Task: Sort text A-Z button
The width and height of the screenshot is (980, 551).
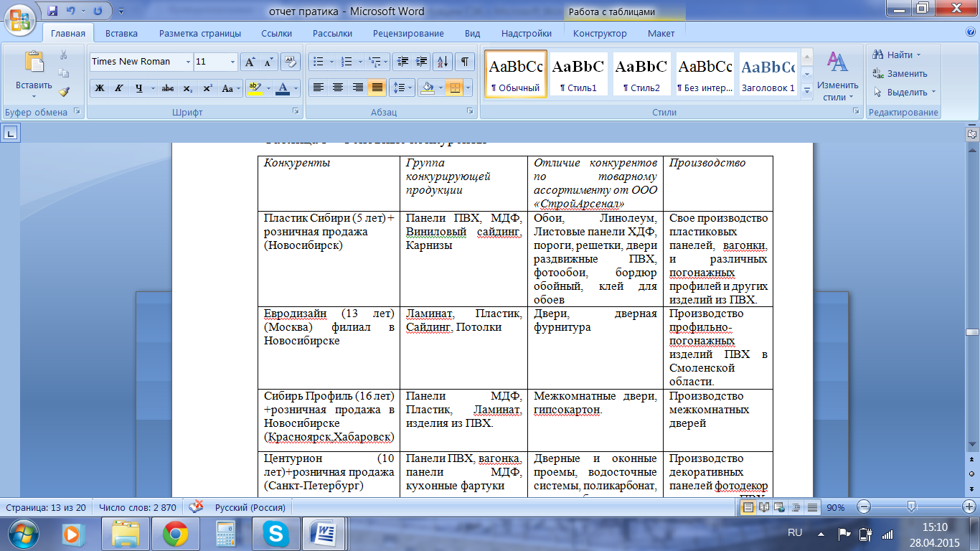Action: [x=443, y=62]
